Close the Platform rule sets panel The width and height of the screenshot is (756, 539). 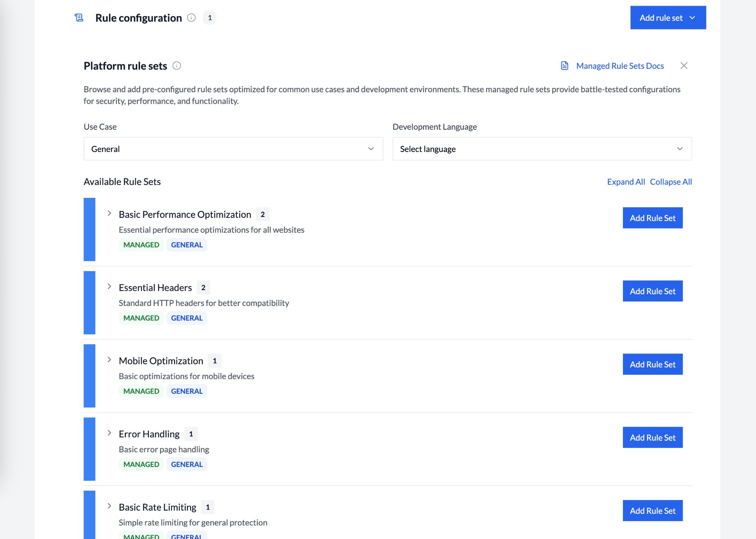[x=684, y=66]
